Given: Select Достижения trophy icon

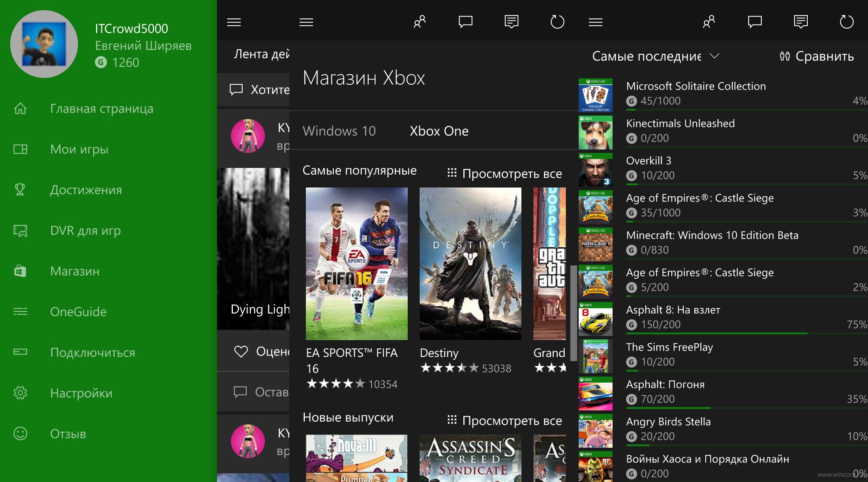Looking at the screenshot, I should (x=20, y=189).
